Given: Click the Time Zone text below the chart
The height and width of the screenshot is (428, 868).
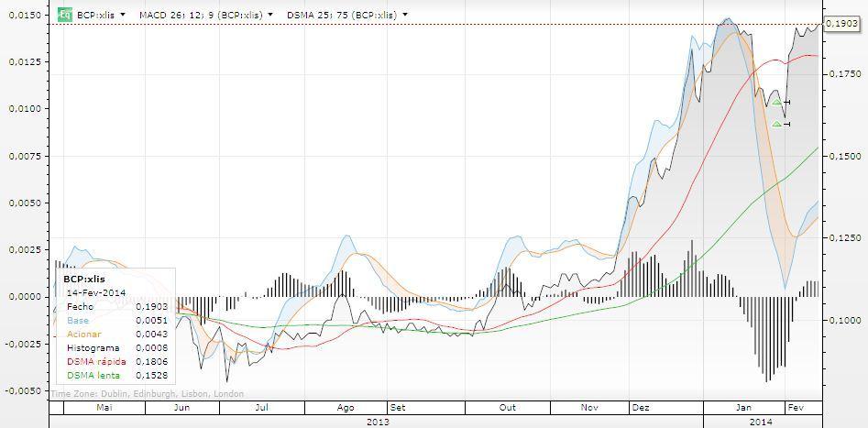Looking at the screenshot, I should point(148,394).
